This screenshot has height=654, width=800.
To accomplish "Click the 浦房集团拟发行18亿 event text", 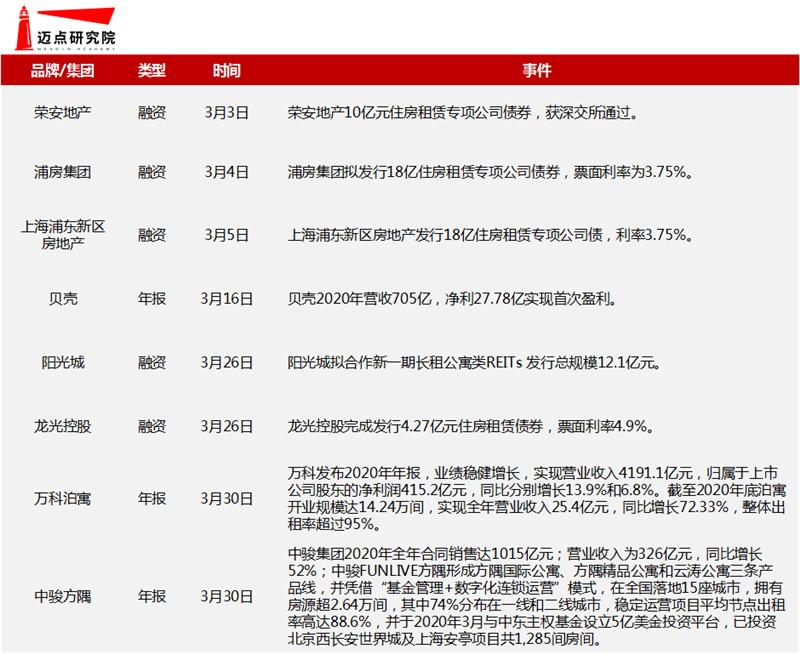I will pyautogui.click(x=491, y=172).
